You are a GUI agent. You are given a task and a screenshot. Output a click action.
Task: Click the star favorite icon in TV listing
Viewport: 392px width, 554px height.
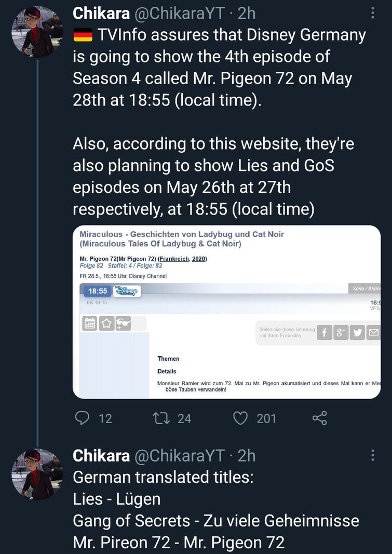point(106,323)
